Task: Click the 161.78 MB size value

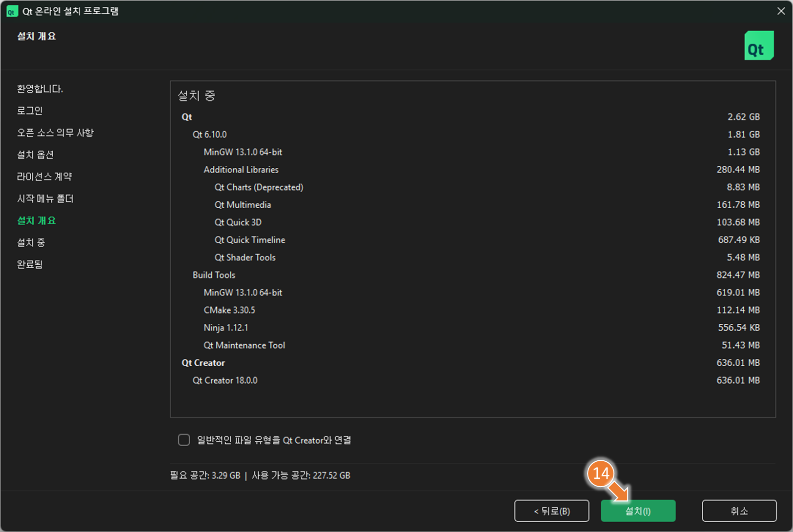Action: pyautogui.click(x=738, y=204)
